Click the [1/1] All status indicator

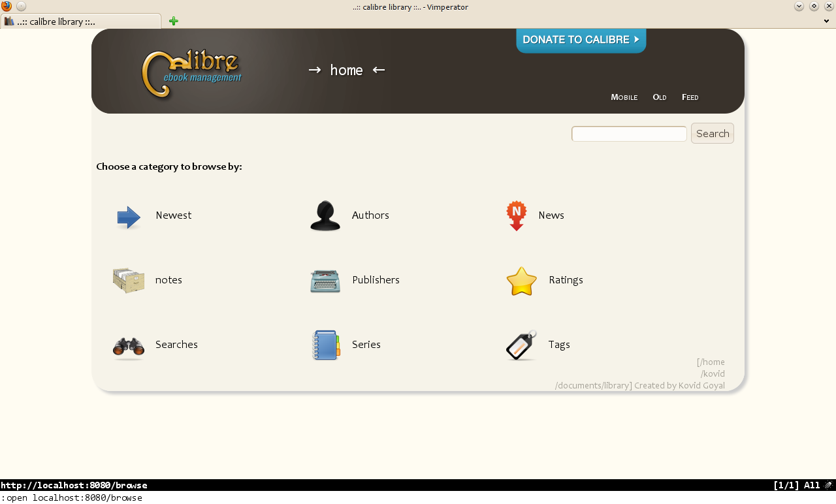[796, 485]
